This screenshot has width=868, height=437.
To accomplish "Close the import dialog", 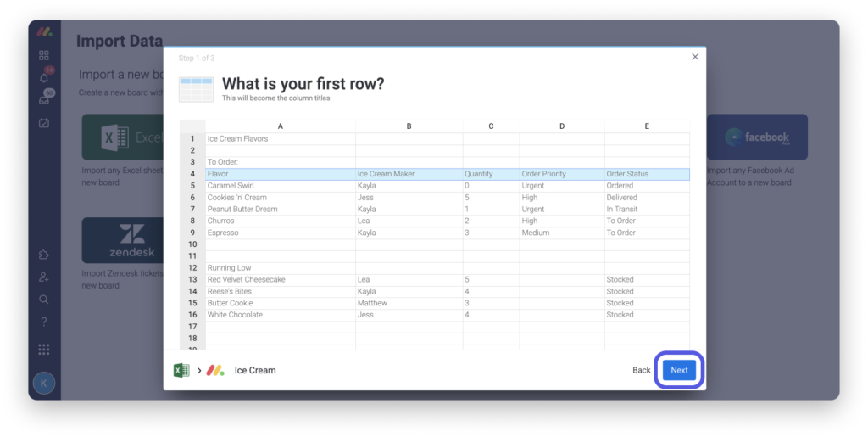I will pos(695,57).
